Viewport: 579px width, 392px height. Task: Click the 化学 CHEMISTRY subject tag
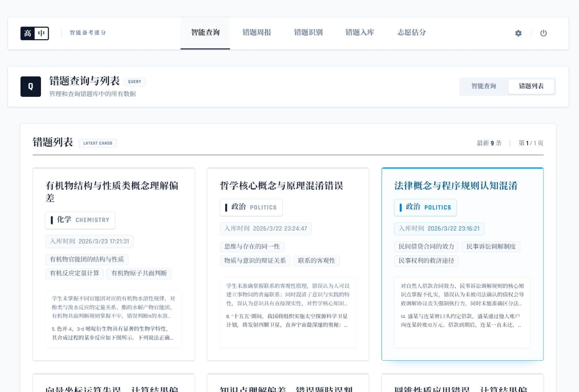(80, 220)
